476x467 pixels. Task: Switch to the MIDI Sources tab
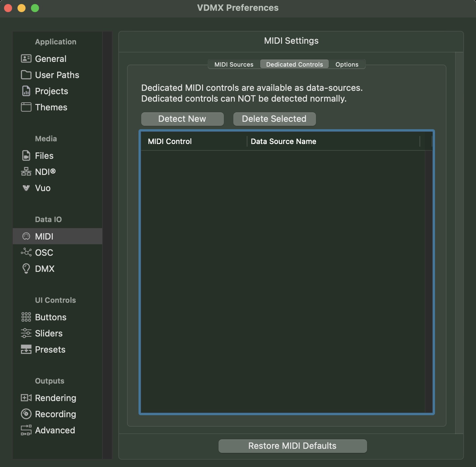click(x=234, y=64)
